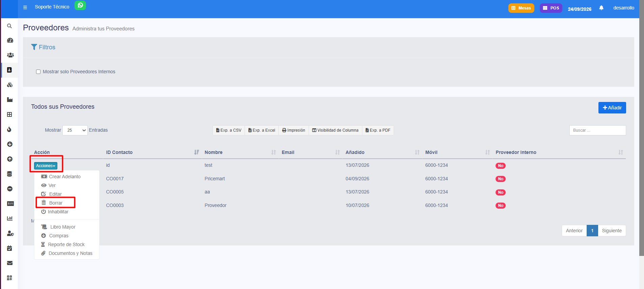The height and width of the screenshot is (289, 644).
Task: Open the database stack icon in sidebar
Action: pyautogui.click(x=9, y=174)
